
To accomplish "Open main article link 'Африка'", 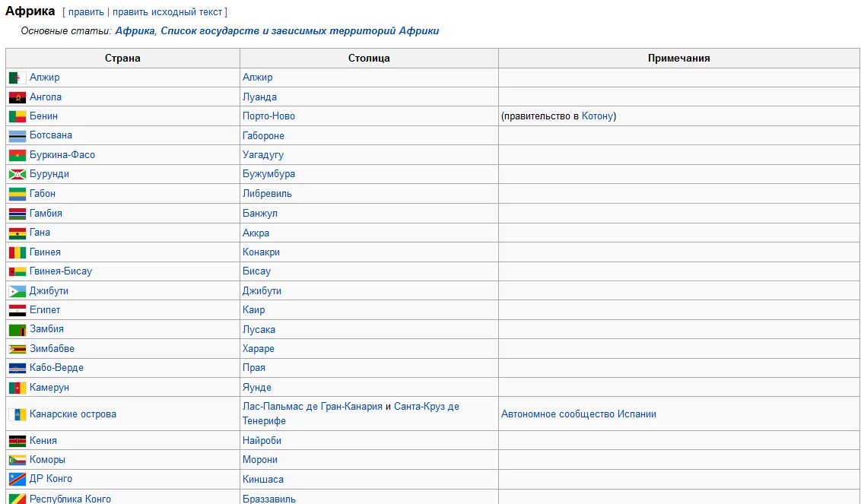I will pyautogui.click(x=135, y=30).
